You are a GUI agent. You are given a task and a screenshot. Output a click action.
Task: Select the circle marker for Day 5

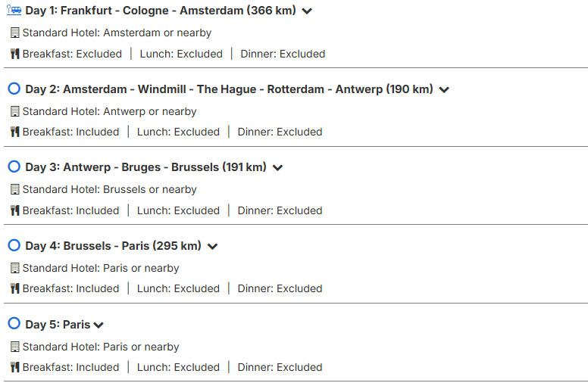tap(14, 323)
